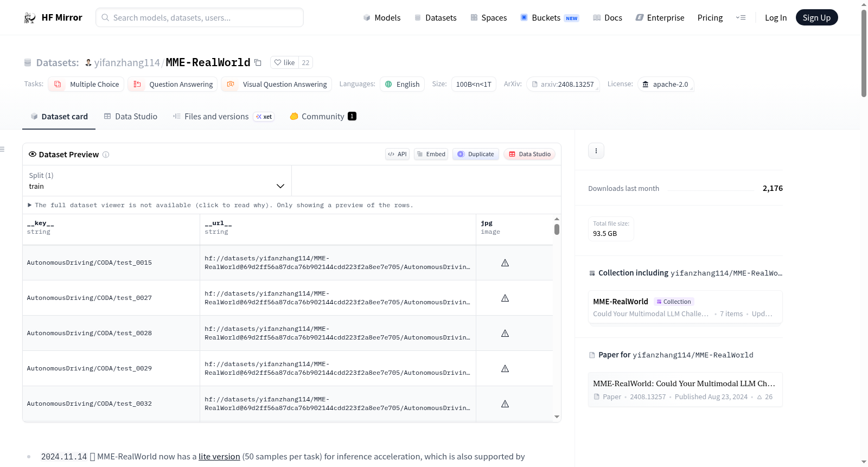Copy dataset name with the copy icon
868x467 pixels.
pos(258,63)
